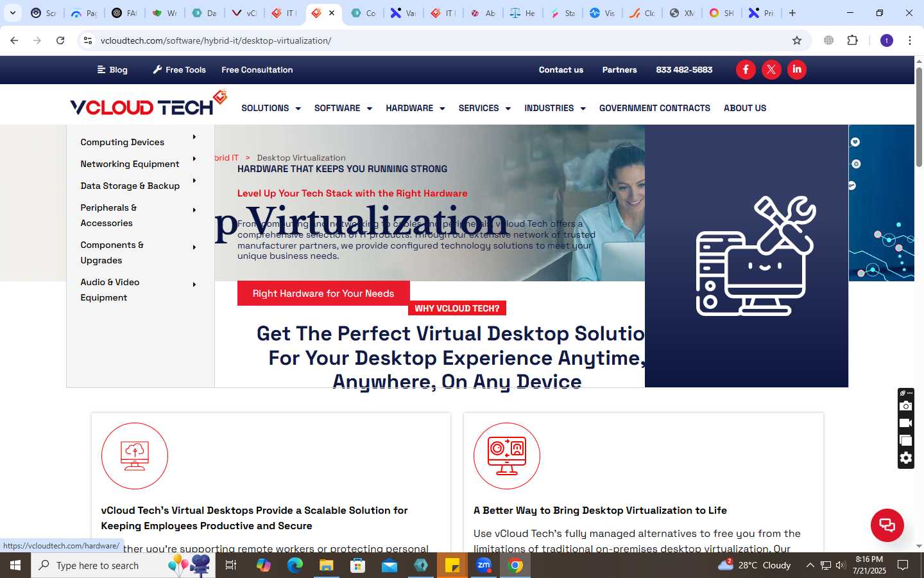The width and height of the screenshot is (924, 578).
Task: Click the Windows search box
Action: pos(123,565)
